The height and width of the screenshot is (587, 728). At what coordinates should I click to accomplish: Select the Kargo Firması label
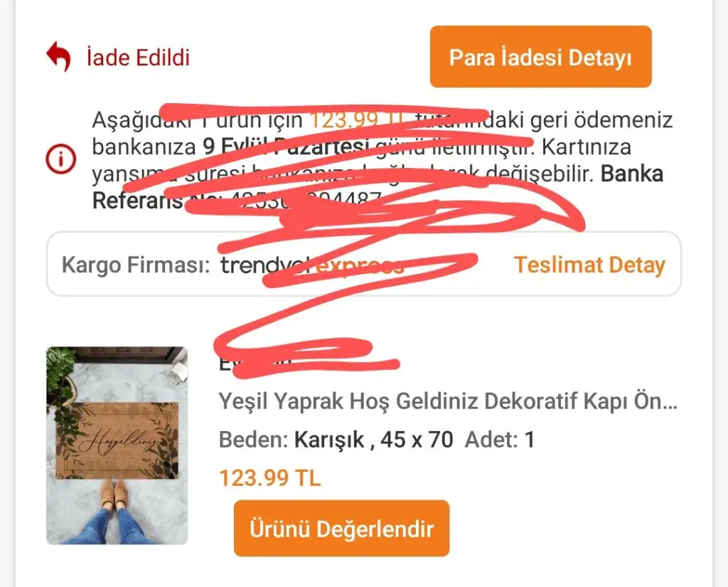point(136,265)
